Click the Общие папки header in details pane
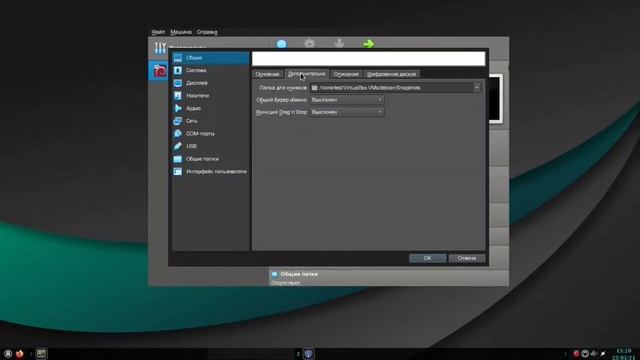This screenshot has width=640, height=360. (x=299, y=274)
